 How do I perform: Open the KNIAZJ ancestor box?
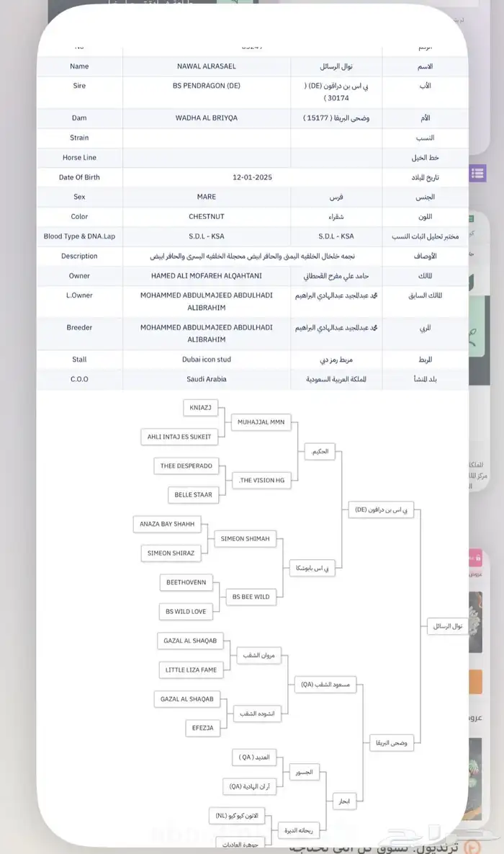200,408
